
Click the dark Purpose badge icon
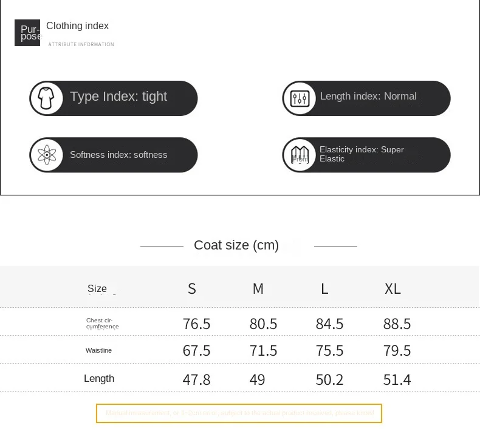click(27, 33)
